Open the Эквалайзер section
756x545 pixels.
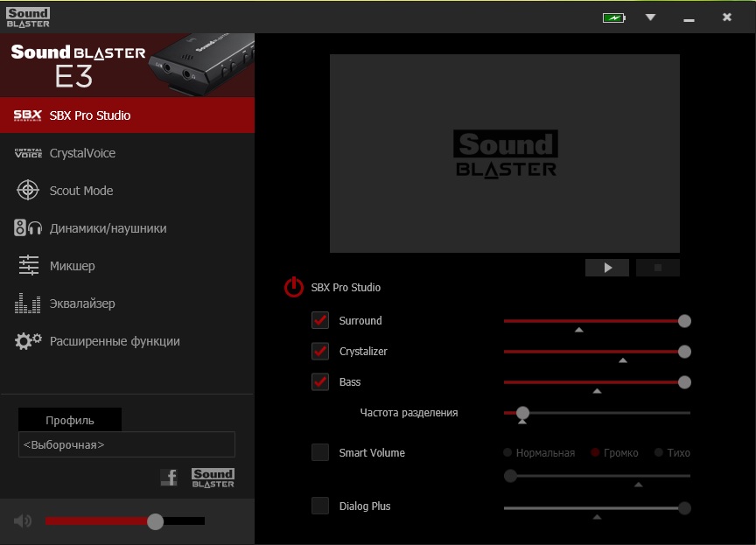pyautogui.click(x=127, y=303)
